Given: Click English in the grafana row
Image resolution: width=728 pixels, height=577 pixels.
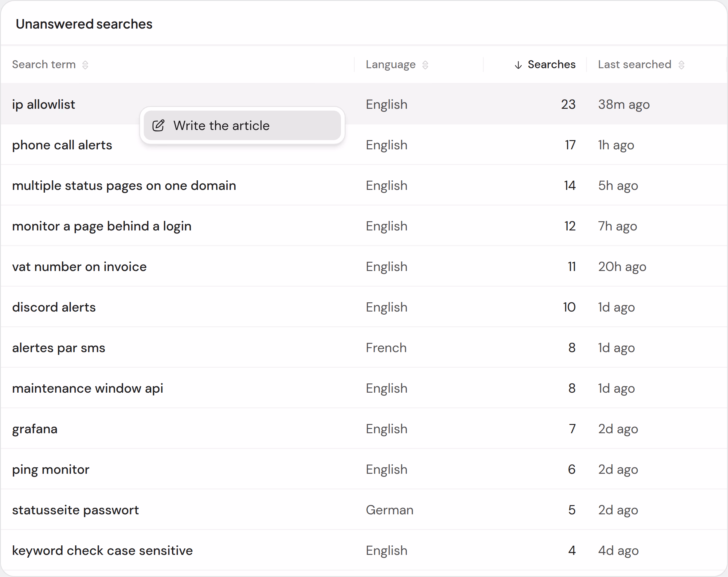Looking at the screenshot, I should click(387, 429).
